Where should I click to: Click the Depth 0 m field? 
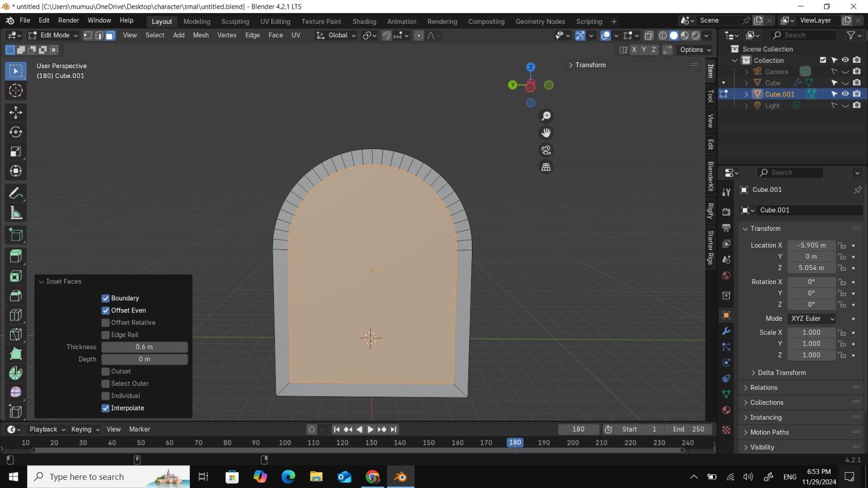(x=144, y=359)
